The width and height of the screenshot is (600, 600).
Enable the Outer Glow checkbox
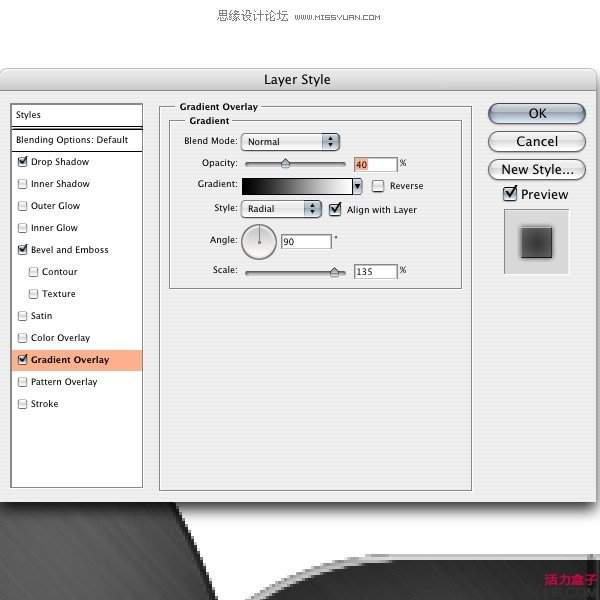point(23,206)
